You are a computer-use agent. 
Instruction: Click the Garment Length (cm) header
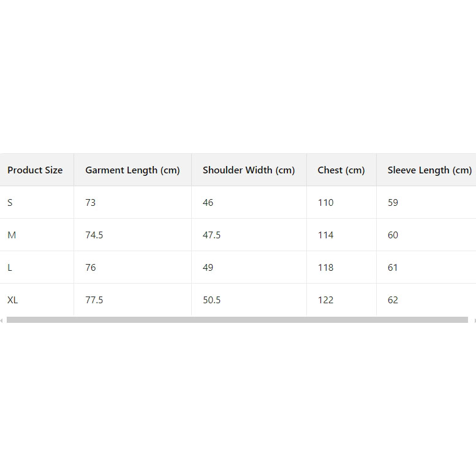pos(132,170)
